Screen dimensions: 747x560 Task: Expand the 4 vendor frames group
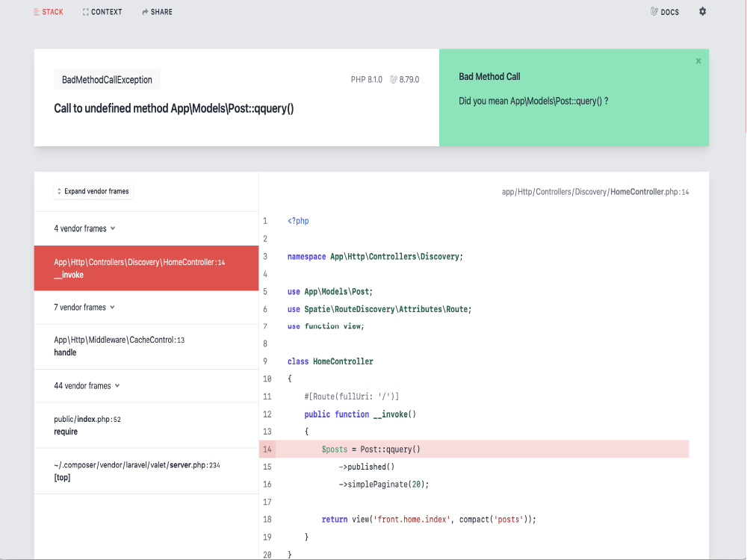[84, 228]
